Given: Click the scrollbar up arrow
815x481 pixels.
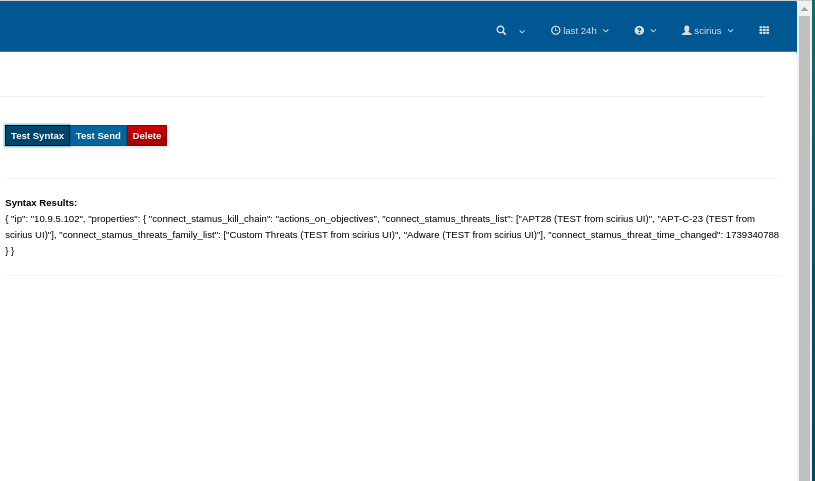Looking at the screenshot, I should click(x=804, y=8).
